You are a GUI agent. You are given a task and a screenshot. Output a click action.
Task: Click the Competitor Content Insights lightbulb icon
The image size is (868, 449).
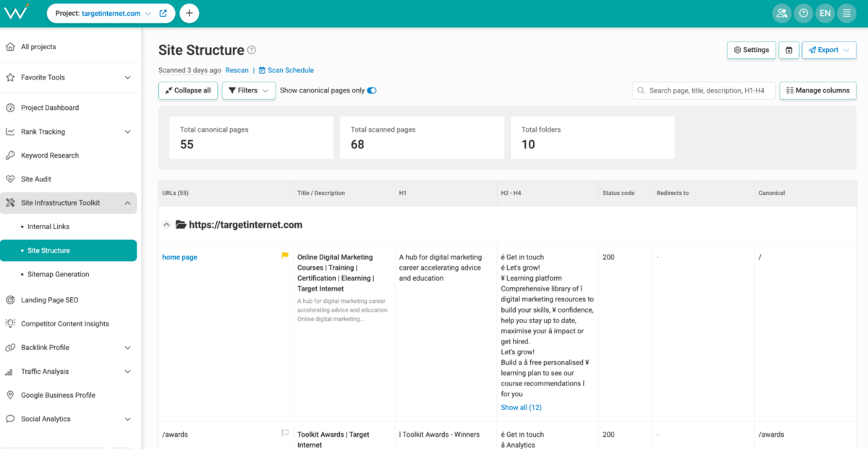[x=10, y=324]
